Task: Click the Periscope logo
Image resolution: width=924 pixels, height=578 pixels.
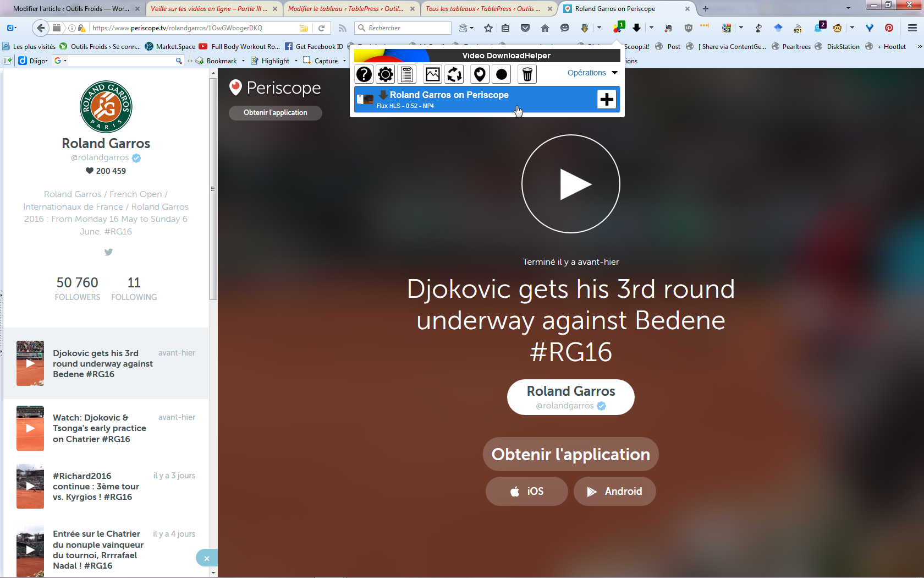Action: click(275, 88)
